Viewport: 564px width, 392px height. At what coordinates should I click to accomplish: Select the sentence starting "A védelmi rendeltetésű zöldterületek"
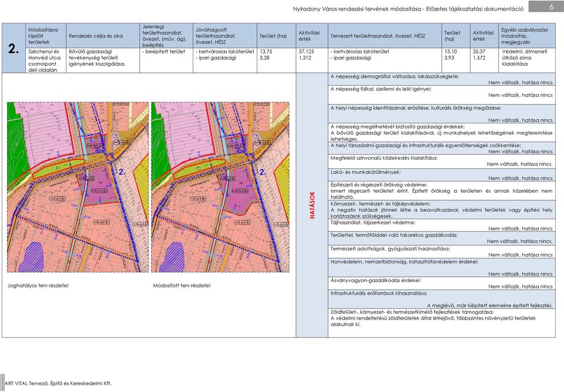(x=433, y=321)
